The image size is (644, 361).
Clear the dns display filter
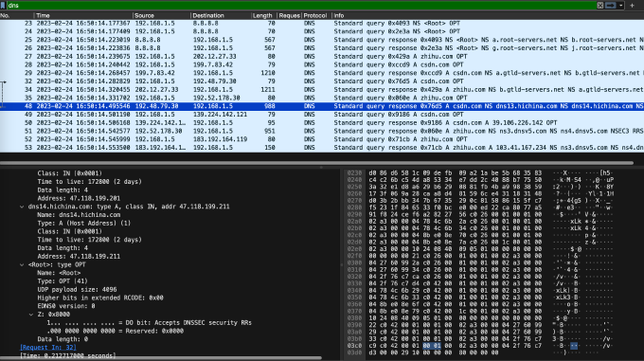[x=600, y=6]
